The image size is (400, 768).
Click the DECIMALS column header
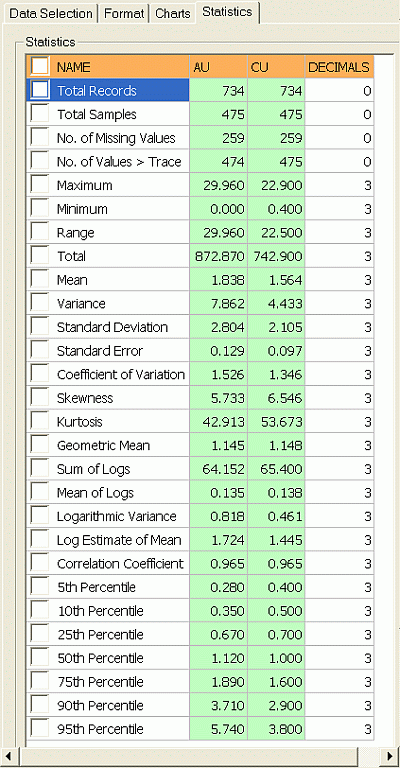(339, 67)
